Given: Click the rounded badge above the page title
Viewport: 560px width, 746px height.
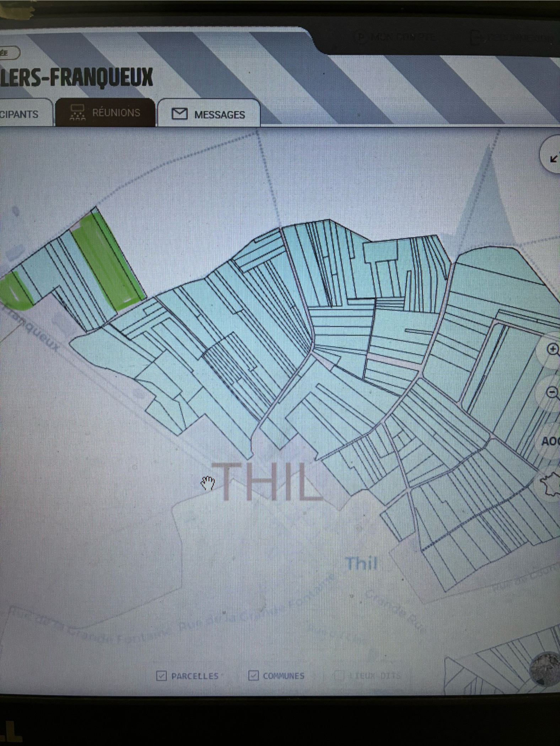Looking at the screenshot, I should tap(9, 53).
